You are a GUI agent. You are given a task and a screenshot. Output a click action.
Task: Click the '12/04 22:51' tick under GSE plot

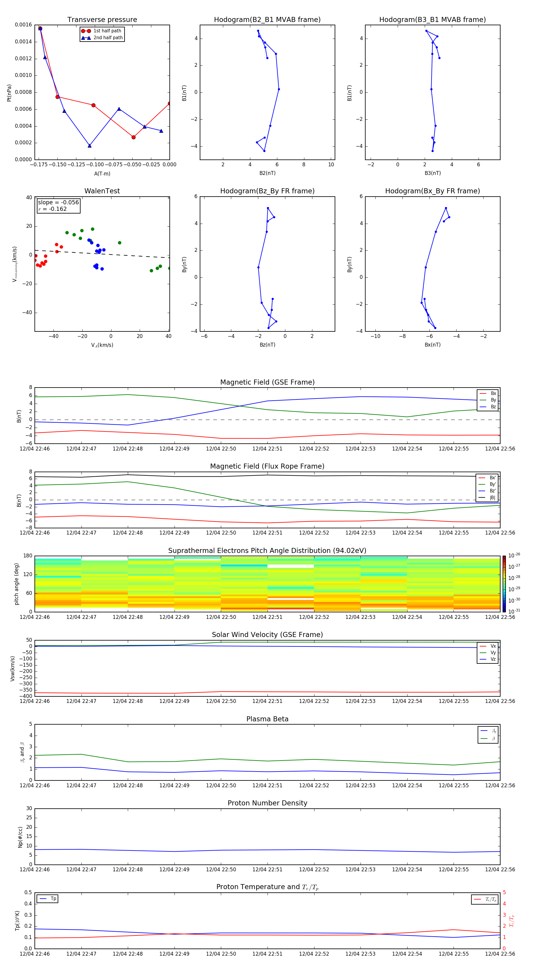click(x=267, y=448)
